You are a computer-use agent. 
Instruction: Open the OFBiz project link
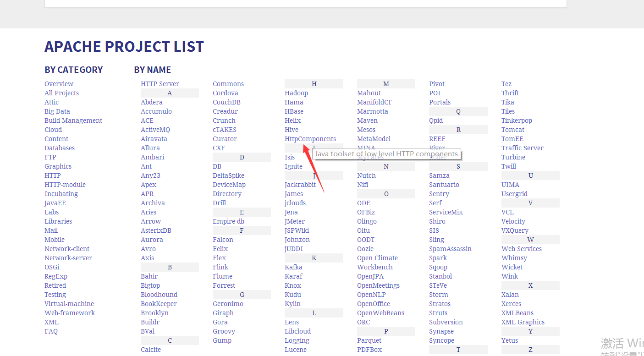366,212
